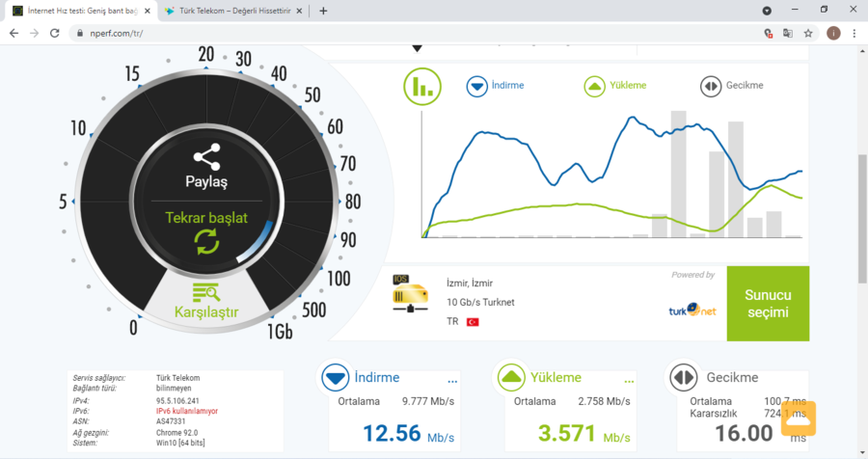Click the Turkey flag icon

(x=473, y=322)
